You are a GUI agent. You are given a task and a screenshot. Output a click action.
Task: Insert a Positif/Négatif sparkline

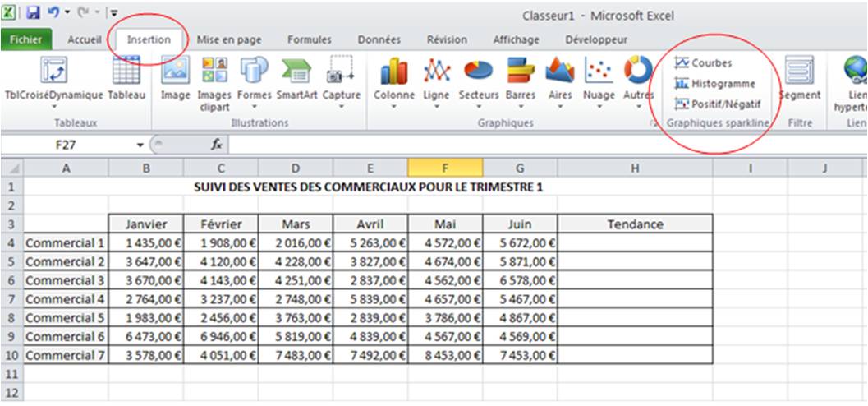click(718, 104)
